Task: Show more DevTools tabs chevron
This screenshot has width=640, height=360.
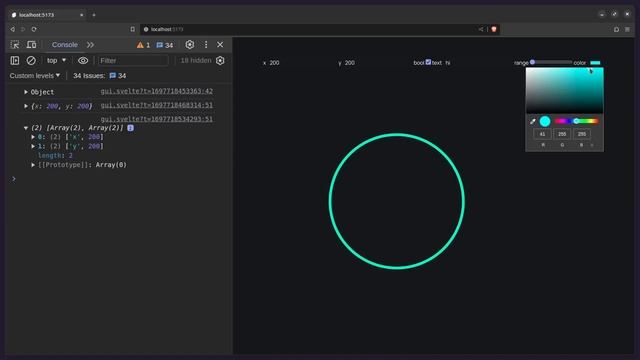Action: (x=90, y=45)
